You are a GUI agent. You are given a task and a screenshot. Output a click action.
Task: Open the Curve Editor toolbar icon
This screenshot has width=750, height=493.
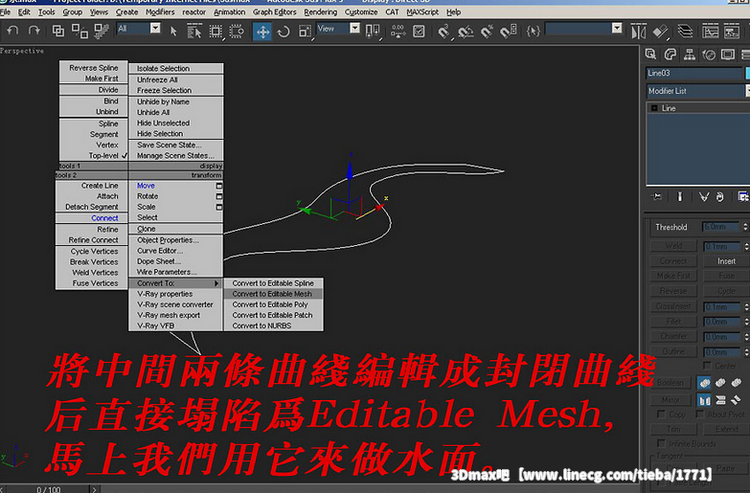click(x=710, y=32)
